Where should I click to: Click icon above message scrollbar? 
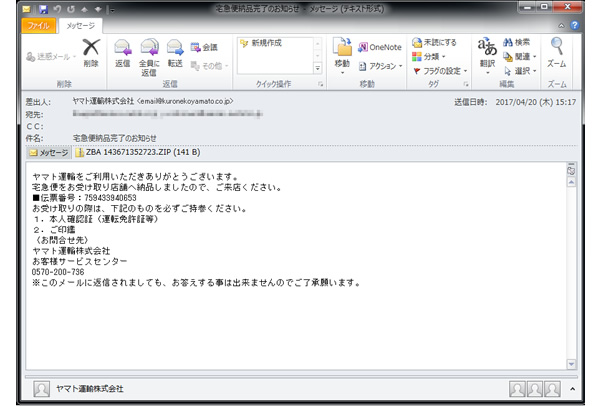pyautogui.click(x=571, y=170)
